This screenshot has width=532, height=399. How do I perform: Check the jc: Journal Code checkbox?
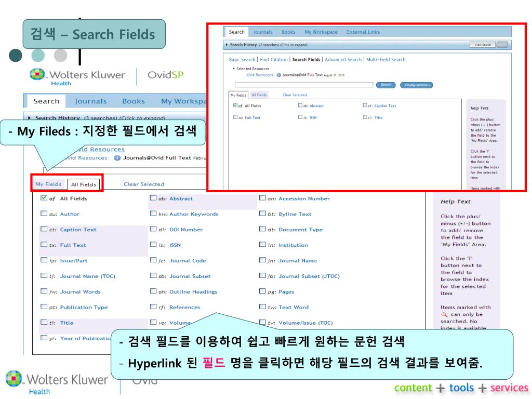click(x=153, y=260)
